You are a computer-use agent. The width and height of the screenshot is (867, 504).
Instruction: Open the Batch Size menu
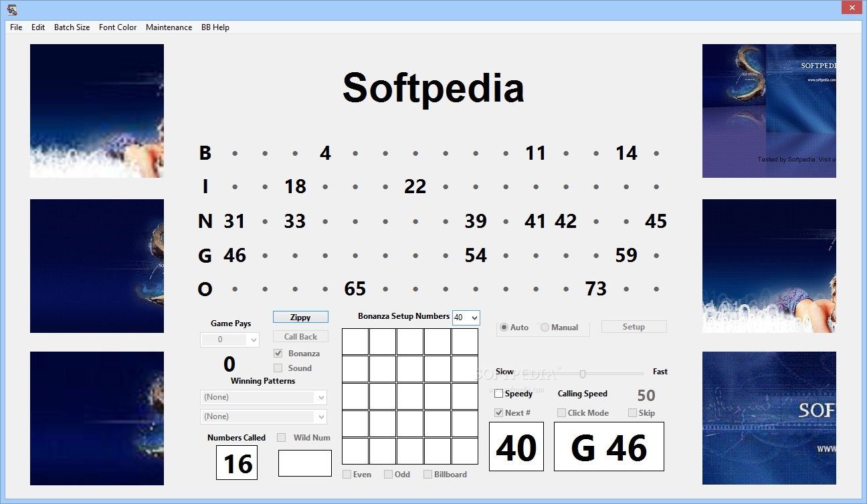[x=72, y=27]
